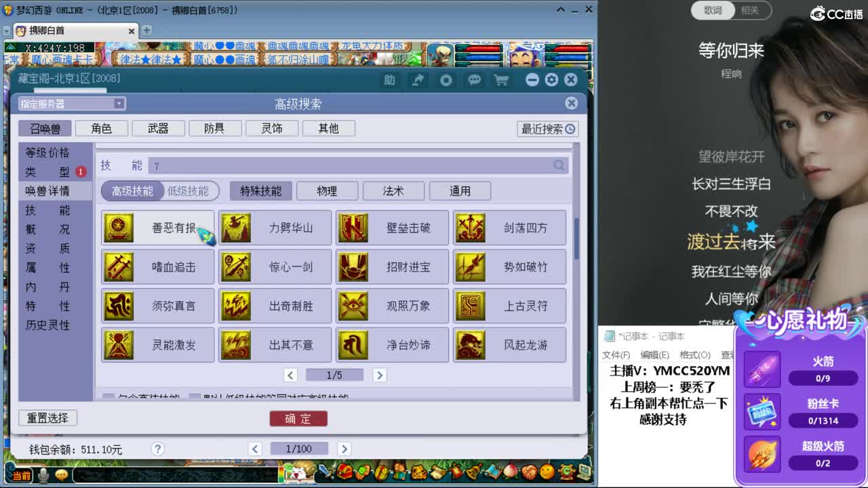
Task: Switch to 高级技能 toggle
Action: [x=132, y=191]
